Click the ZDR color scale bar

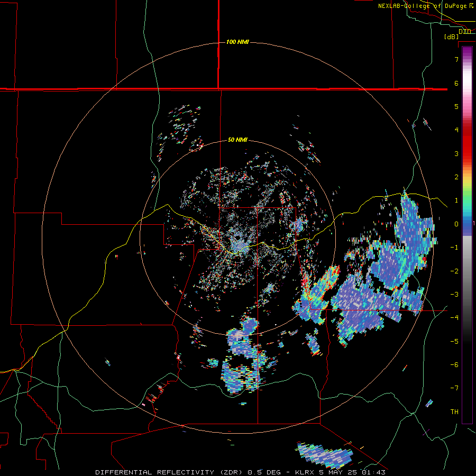click(467, 235)
